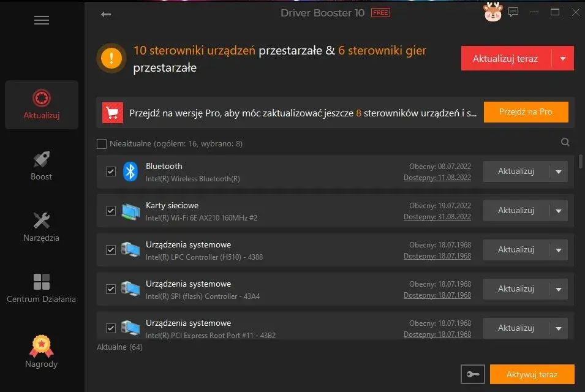Toggle the Karty sieciowe driver selection
The image size is (585, 392).
pos(110,211)
